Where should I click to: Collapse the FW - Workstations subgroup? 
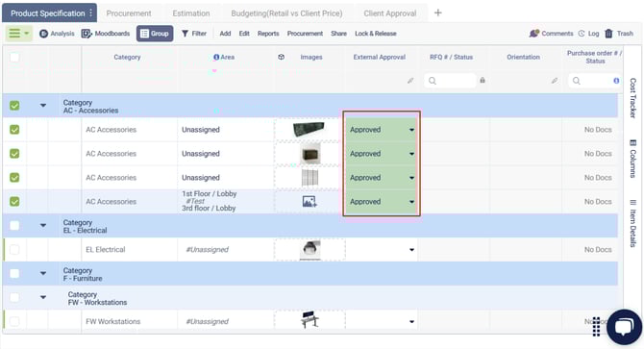[x=43, y=297]
